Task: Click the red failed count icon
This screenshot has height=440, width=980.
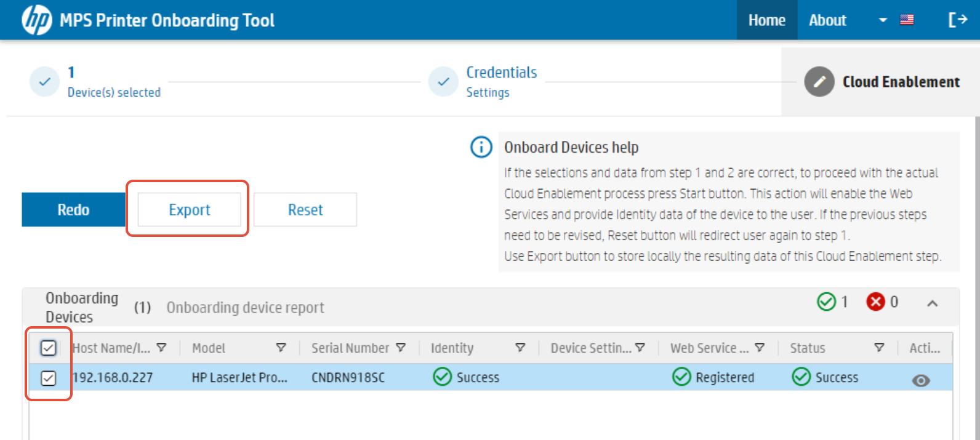Action: [875, 302]
